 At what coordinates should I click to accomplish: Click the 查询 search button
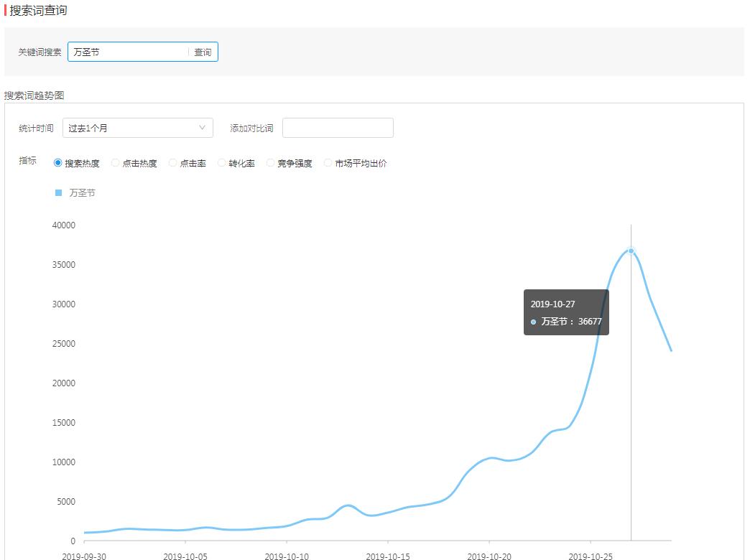click(x=203, y=52)
